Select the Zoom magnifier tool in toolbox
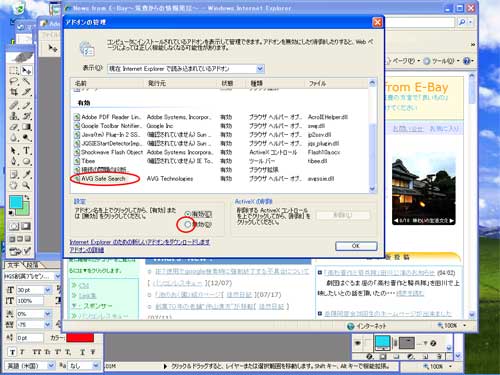Viewport: 500px width, 375px height. coord(26,185)
